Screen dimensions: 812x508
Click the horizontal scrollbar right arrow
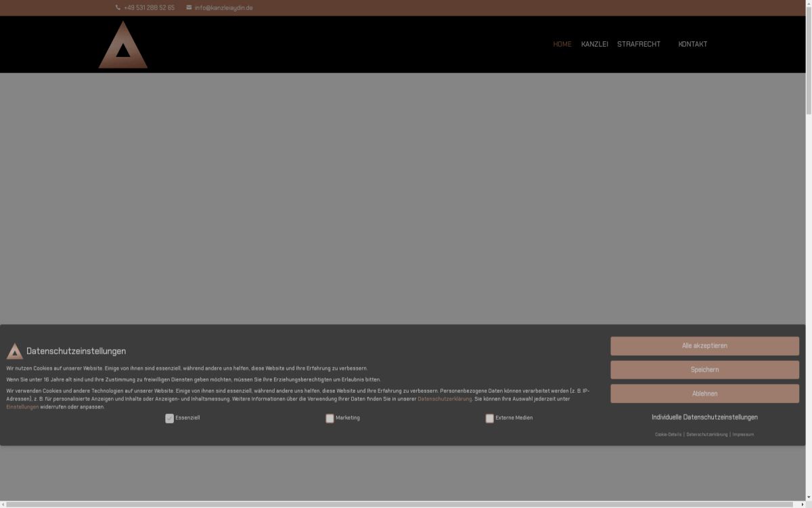pos(802,504)
